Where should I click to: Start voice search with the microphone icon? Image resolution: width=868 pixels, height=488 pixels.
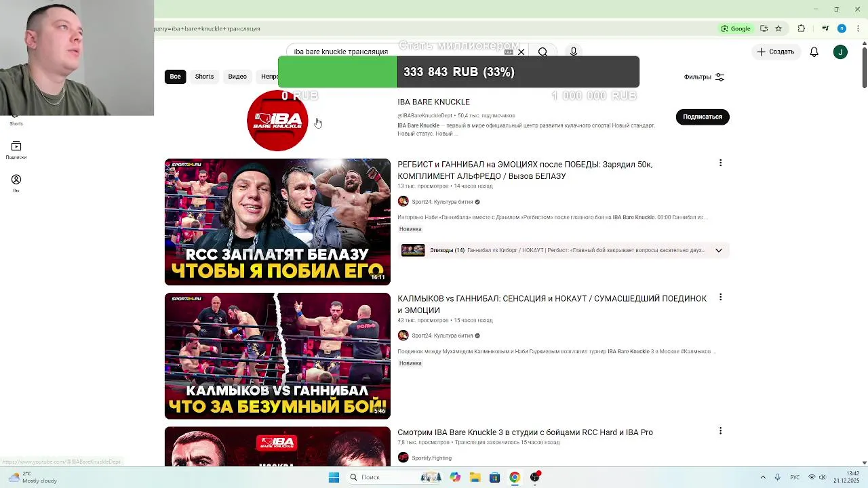574,52
